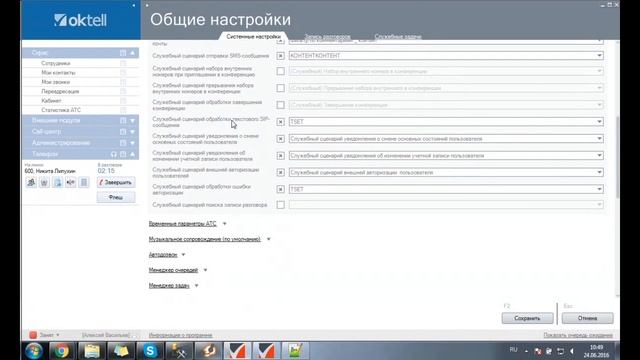Open the orange sync app on taskbar
The image size is (640, 360).
[x=209, y=351]
